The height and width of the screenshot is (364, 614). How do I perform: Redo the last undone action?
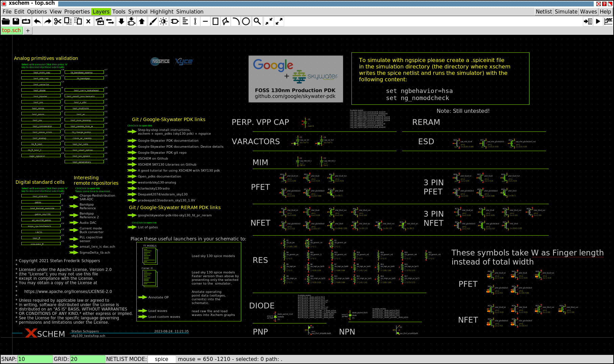coord(48,21)
